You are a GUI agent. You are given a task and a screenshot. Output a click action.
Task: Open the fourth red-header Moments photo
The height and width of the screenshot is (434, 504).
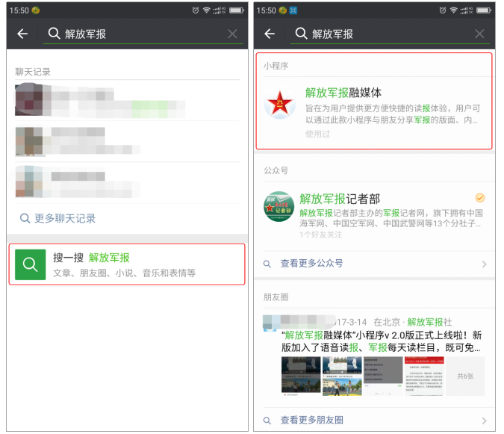(424, 376)
